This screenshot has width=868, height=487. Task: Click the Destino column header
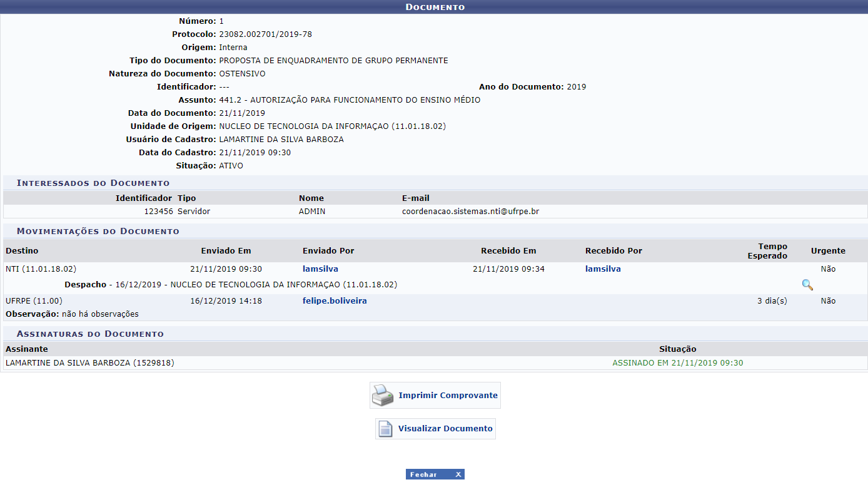tap(22, 251)
